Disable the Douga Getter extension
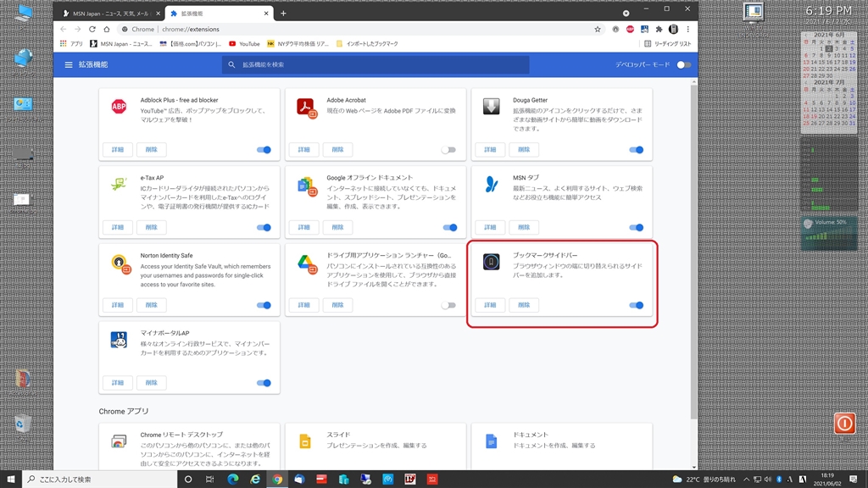 (636, 150)
